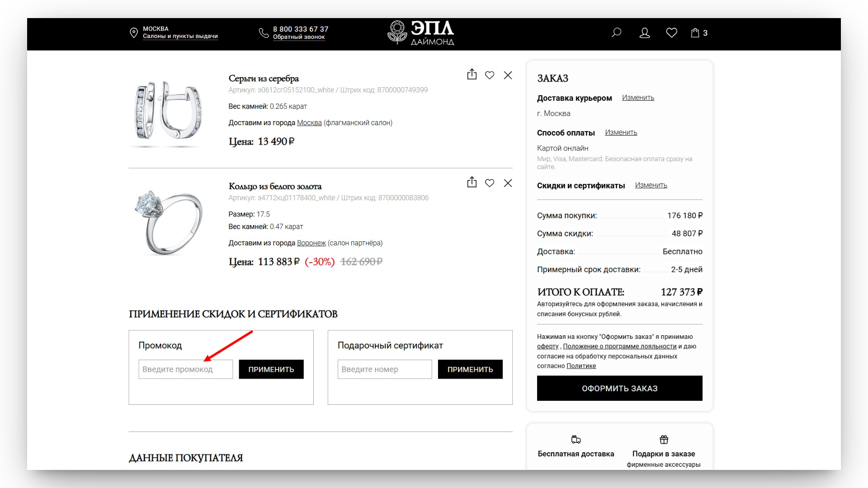Focus the gift certificate number field

[x=384, y=369]
